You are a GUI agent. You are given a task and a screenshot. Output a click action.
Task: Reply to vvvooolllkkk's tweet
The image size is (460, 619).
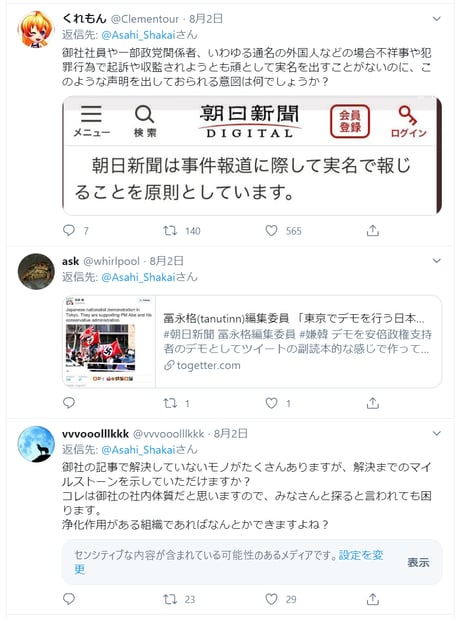[x=69, y=599]
